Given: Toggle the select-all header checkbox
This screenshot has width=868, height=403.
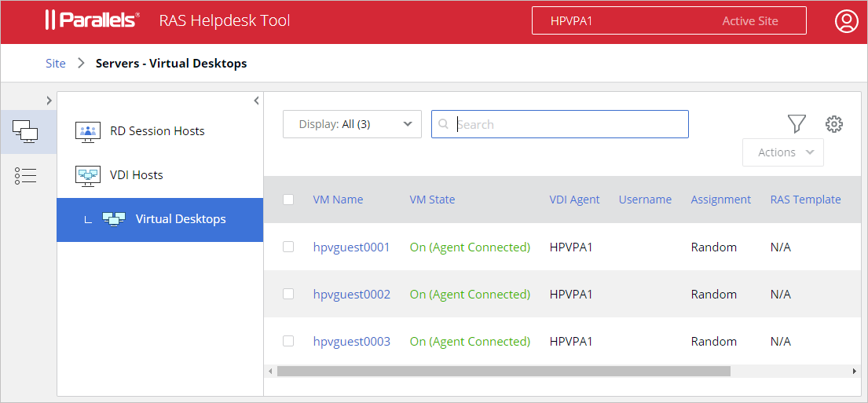Looking at the screenshot, I should coord(288,200).
